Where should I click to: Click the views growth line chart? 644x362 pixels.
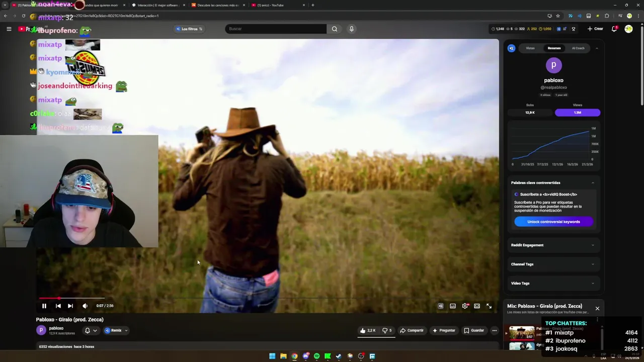point(551,146)
